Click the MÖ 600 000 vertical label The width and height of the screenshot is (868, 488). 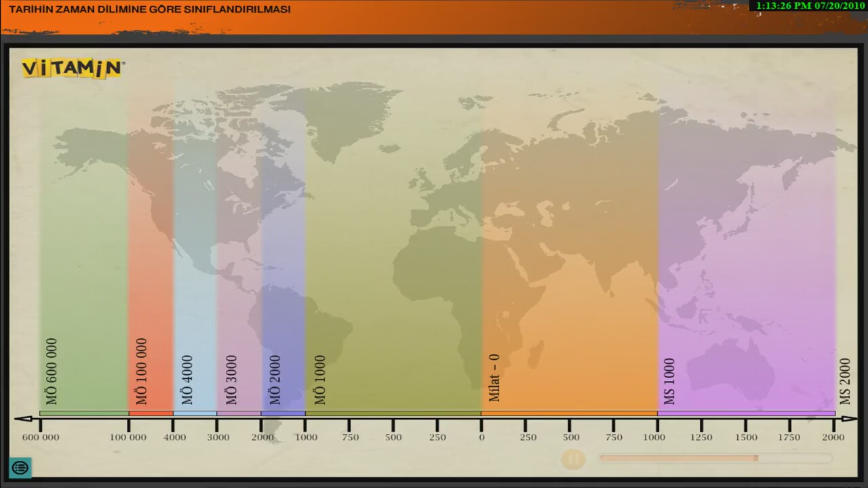pyautogui.click(x=52, y=371)
